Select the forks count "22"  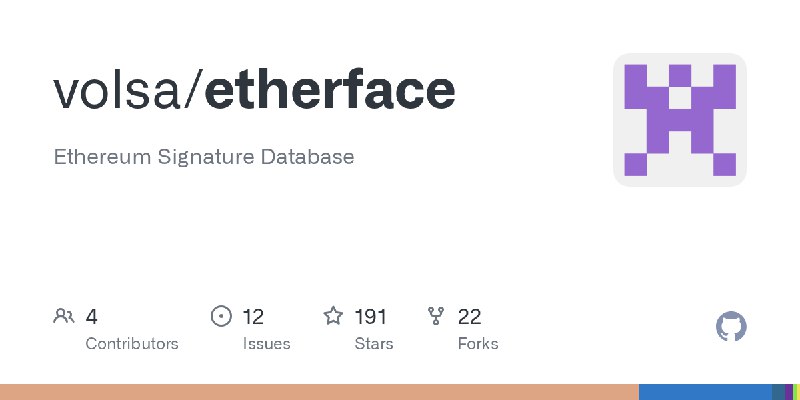(470, 317)
